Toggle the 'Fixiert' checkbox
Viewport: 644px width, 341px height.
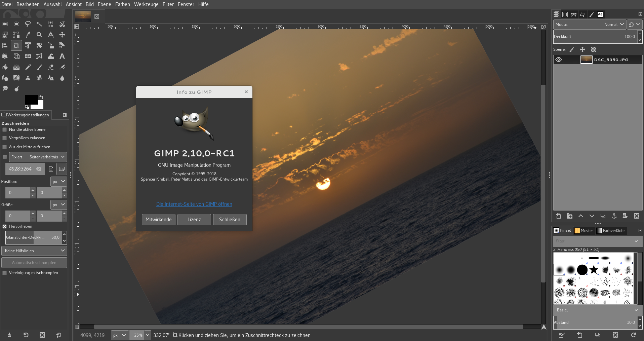point(5,157)
